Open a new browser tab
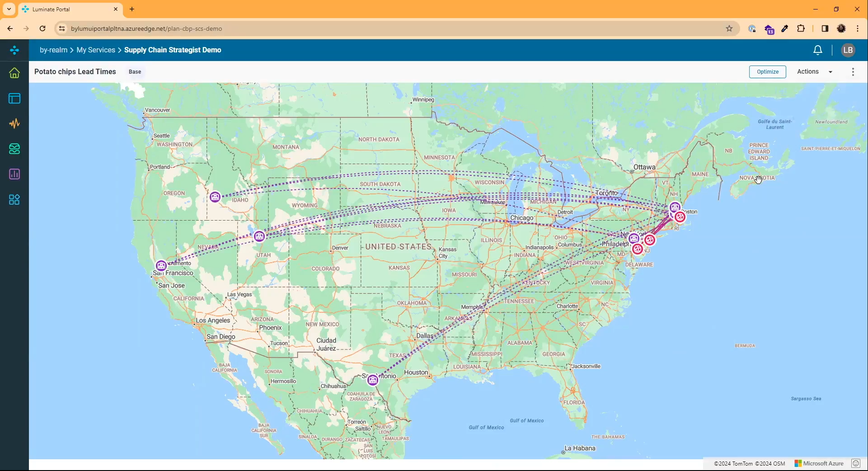The width and height of the screenshot is (868, 471). coord(132,9)
